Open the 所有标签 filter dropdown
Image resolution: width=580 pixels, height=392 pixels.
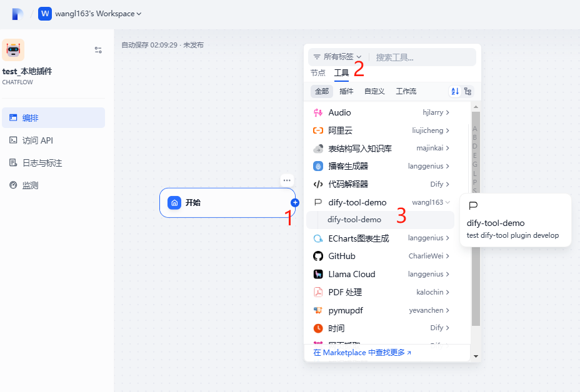click(x=337, y=57)
